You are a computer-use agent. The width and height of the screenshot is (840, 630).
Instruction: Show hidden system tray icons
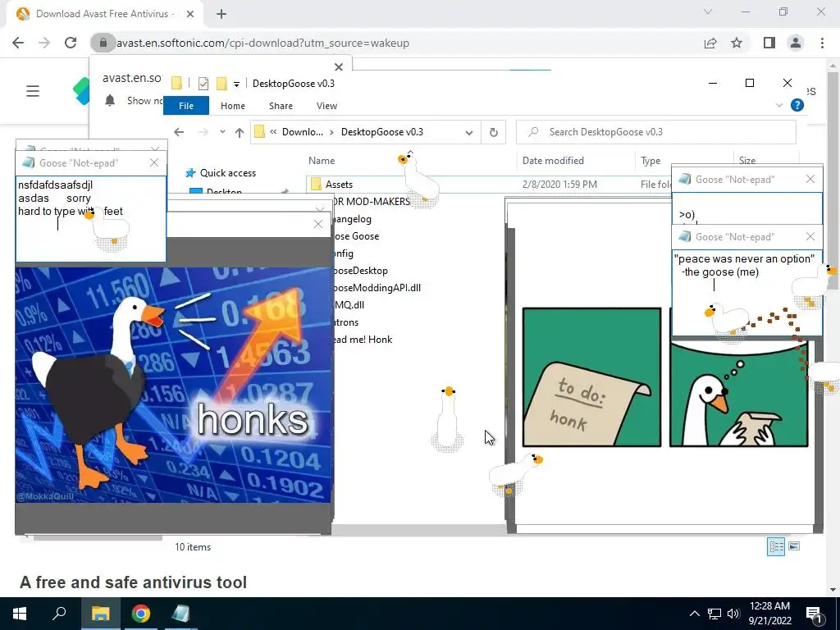[x=694, y=614]
